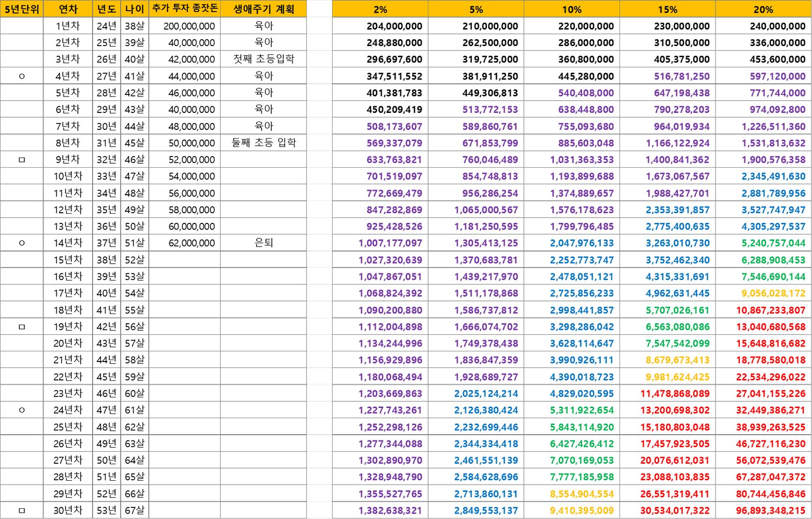Click the 나이 column header
812x519 pixels.
point(135,9)
